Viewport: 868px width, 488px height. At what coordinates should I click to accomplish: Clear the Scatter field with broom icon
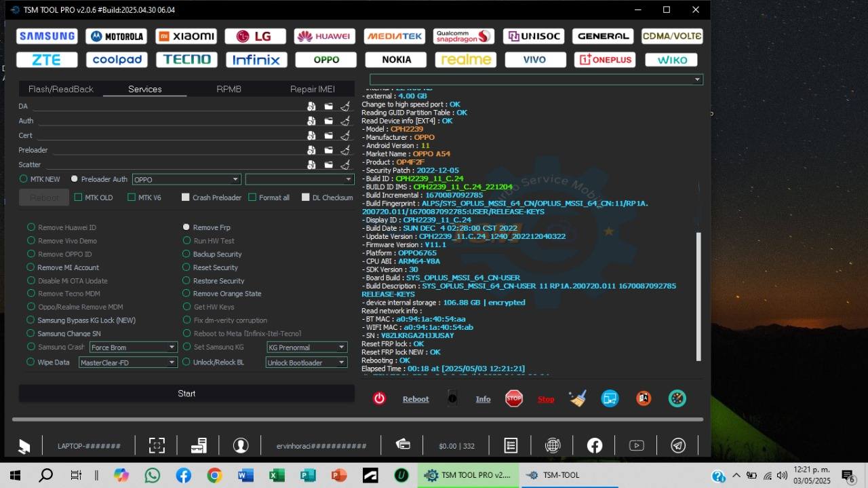pos(345,164)
